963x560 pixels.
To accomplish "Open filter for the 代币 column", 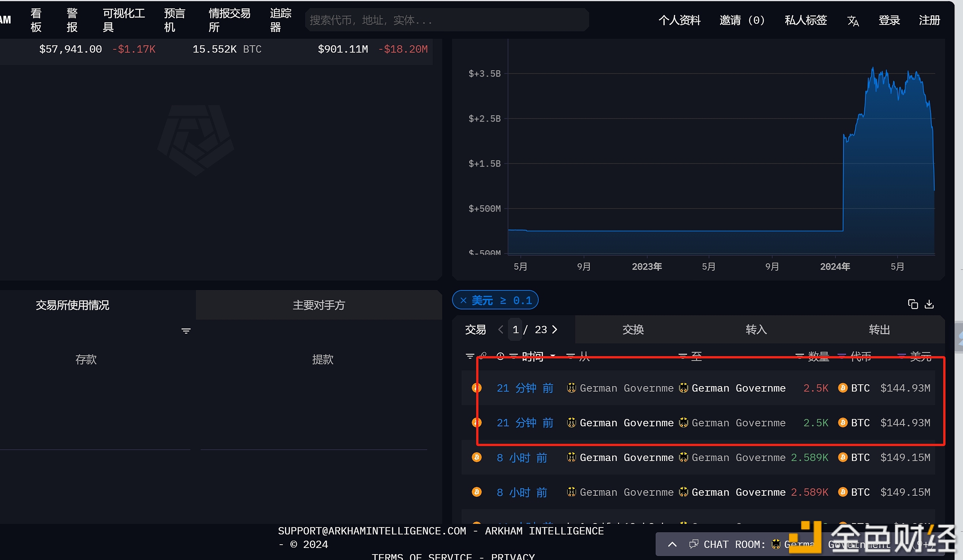I will click(841, 357).
